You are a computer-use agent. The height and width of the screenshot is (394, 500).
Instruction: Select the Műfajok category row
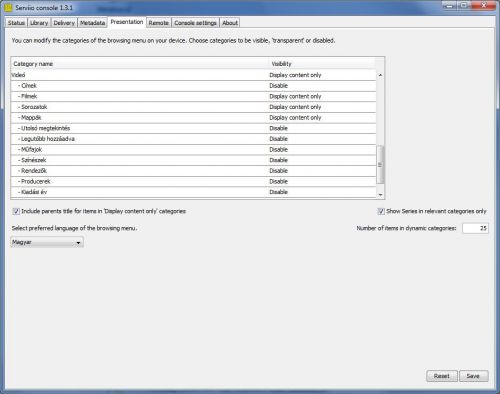click(x=193, y=150)
